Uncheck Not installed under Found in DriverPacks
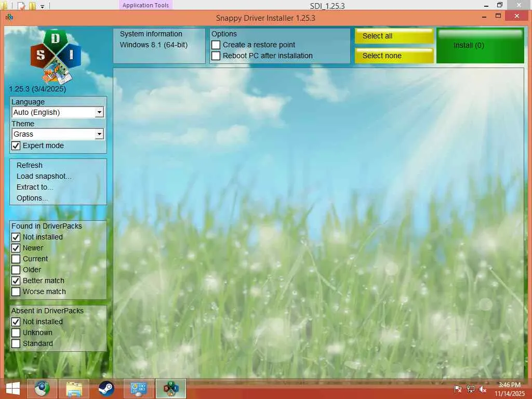532x399 pixels. pyautogui.click(x=16, y=237)
